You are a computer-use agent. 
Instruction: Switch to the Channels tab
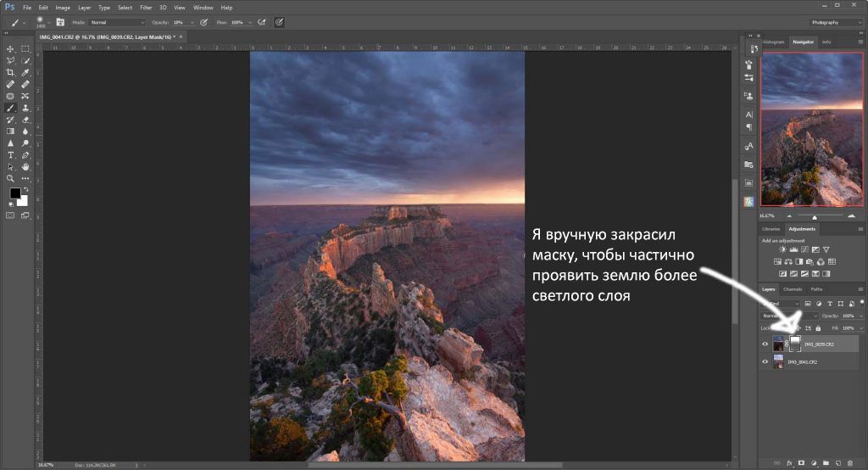(792, 289)
